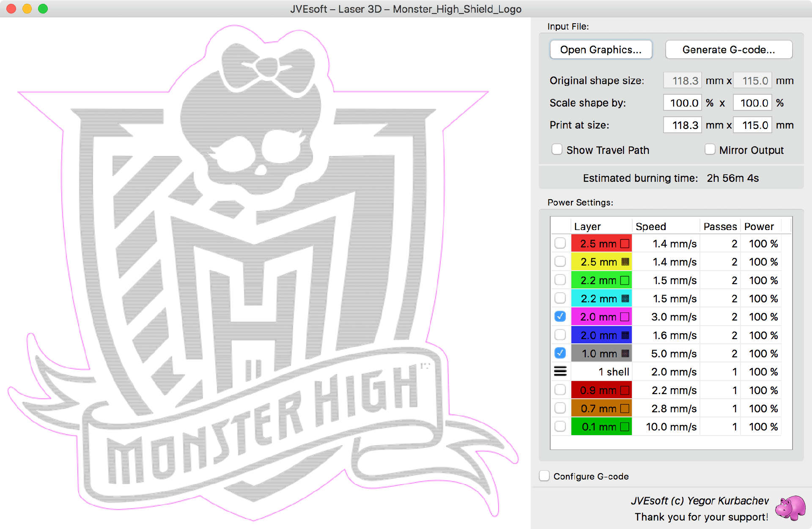812x529 pixels.
Task: Click the 10.0 mm/s speed cell
Action: click(x=666, y=427)
